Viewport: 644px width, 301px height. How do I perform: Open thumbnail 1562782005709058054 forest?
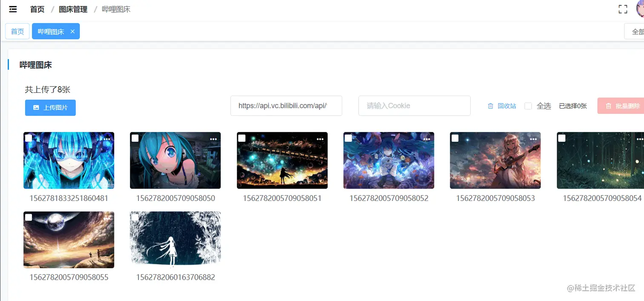tap(601, 161)
